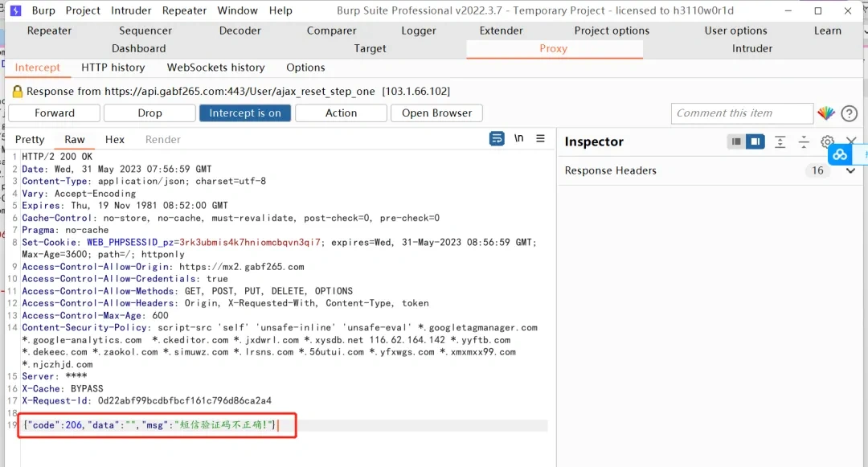
Task: Switch to the Target tab
Action: tap(370, 48)
